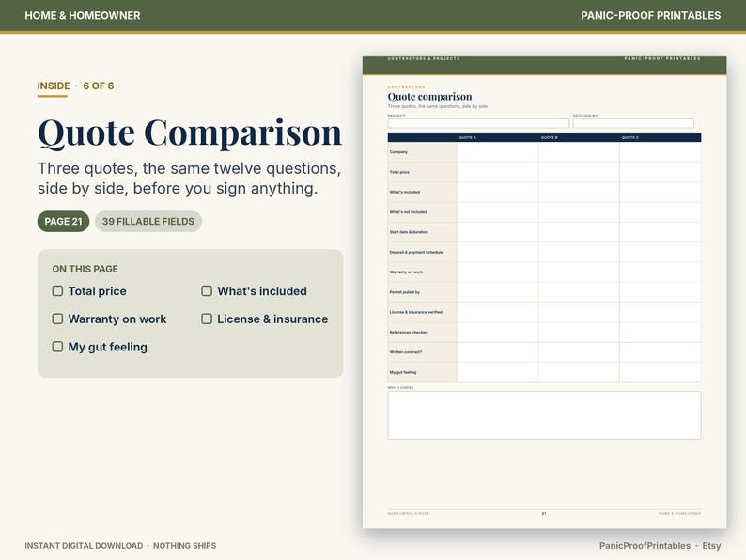Click the Etsy footer text
Viewport: 746px width, 560px height.
click(x=711, y=546)
